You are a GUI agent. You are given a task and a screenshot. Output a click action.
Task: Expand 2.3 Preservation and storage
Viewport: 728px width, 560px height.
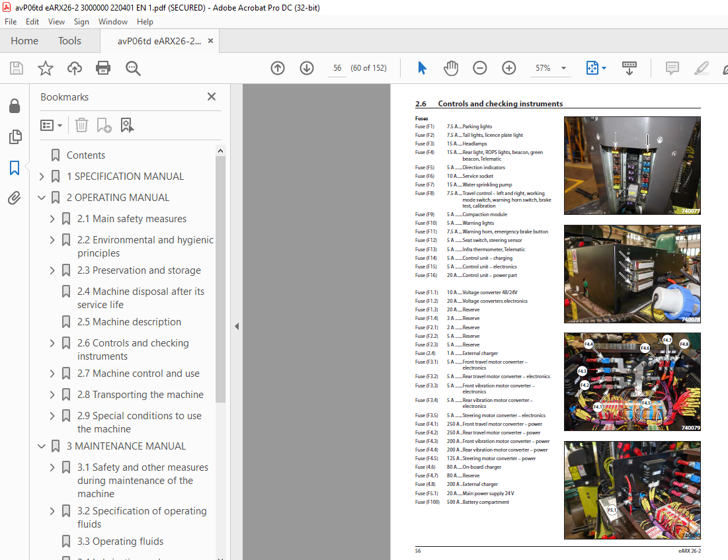click(52, 270)
